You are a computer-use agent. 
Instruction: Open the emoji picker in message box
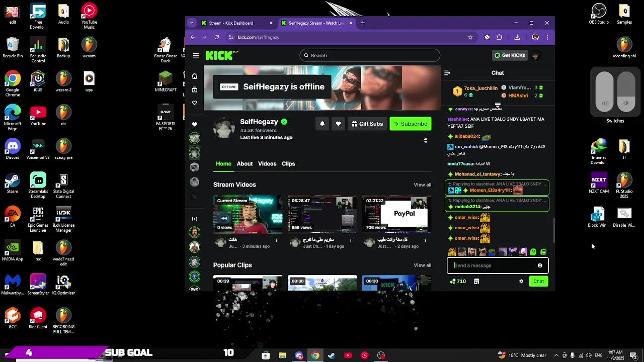coord(540,265)
